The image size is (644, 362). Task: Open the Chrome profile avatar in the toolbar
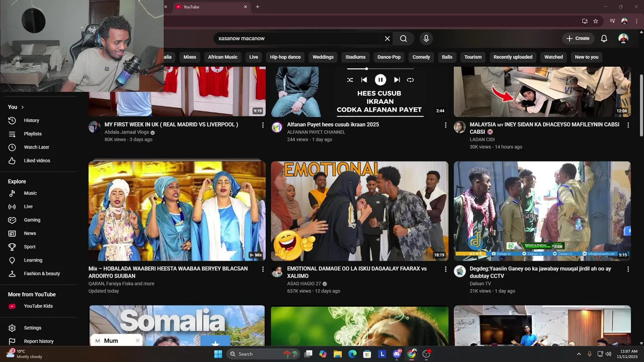click(x=624, y=21)
